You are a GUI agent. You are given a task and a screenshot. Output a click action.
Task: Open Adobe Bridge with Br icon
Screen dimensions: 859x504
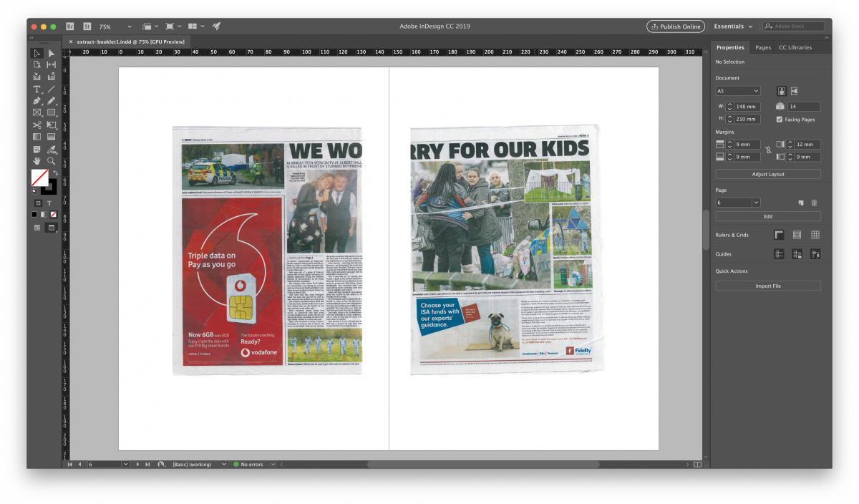tap(70, 26)
